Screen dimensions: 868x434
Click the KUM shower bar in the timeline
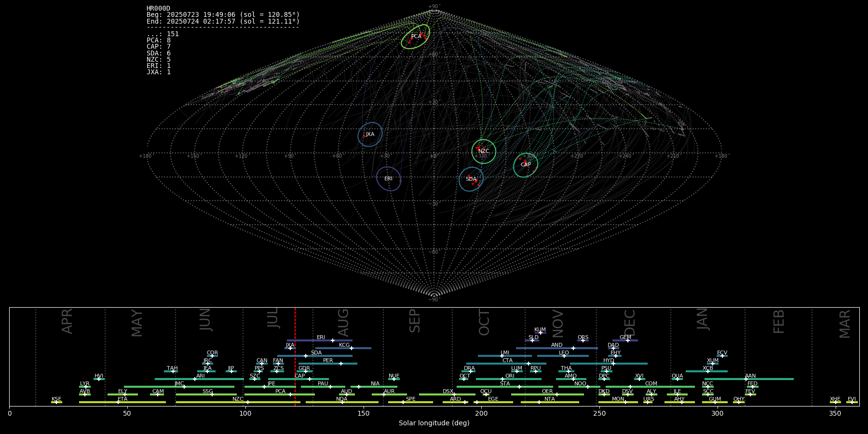point(540,333)
